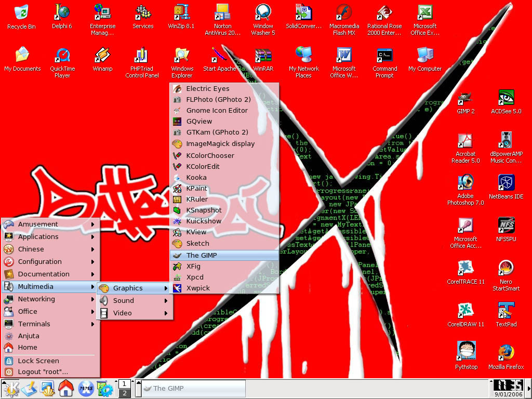Select the Services desktop shortcut

coord(143,17)
